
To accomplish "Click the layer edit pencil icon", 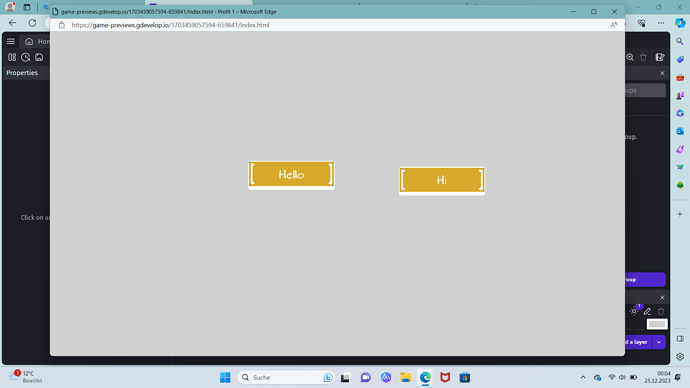I will (647, 311).
